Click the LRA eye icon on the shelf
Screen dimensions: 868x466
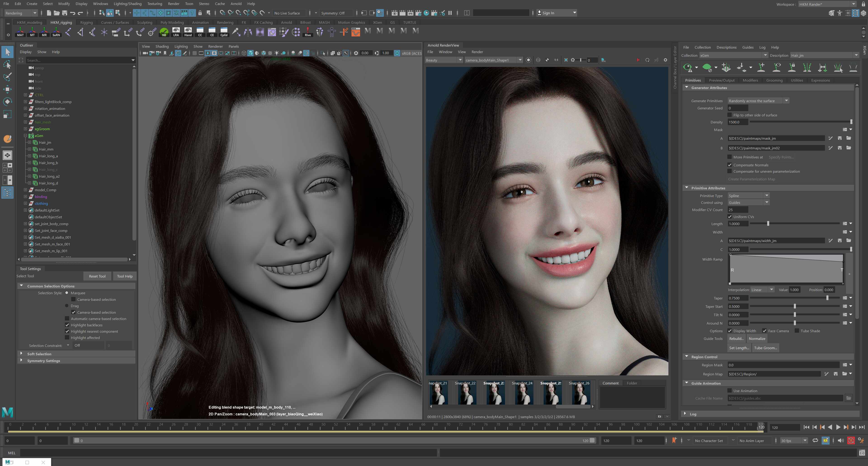click(x=176, y=32)
